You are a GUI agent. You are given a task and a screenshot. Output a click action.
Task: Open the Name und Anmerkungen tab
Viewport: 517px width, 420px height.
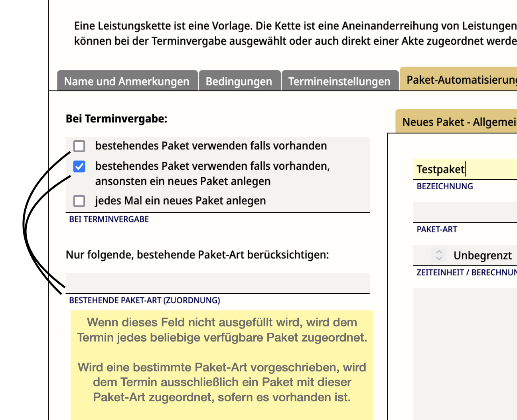coord(127,81)
